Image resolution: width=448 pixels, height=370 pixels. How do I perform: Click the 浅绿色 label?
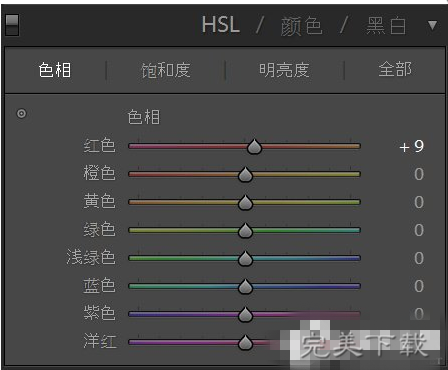[91, 258]
